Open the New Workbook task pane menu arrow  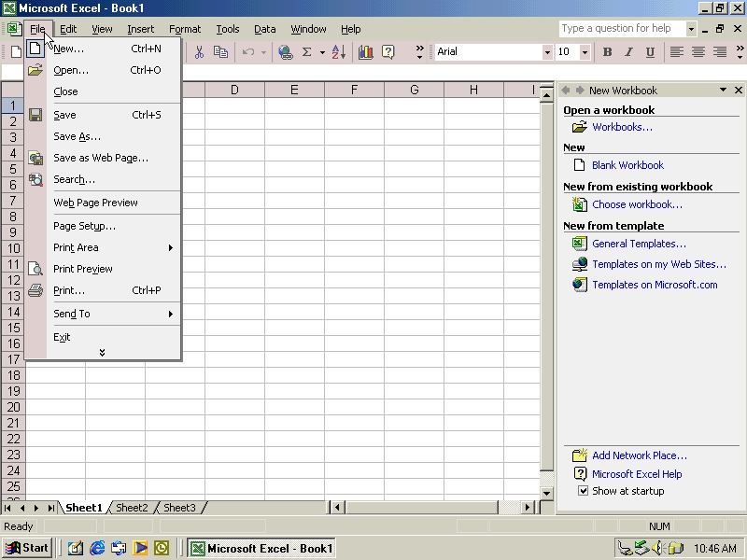point(723,90)
